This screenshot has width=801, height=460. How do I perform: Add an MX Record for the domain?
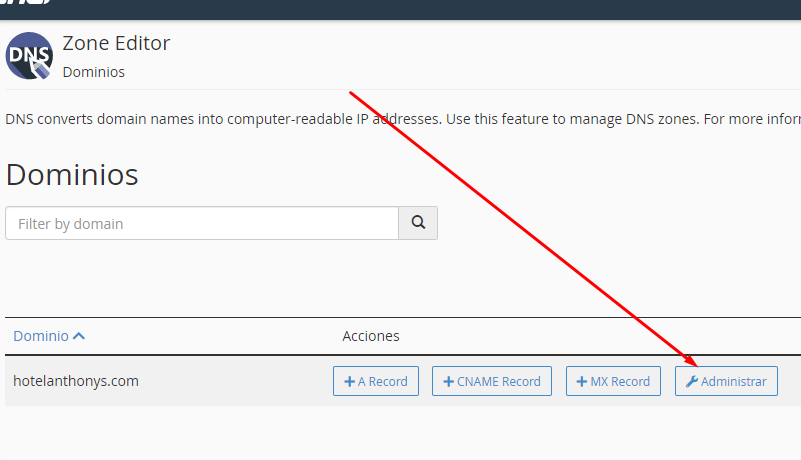(x=614, y=381)
